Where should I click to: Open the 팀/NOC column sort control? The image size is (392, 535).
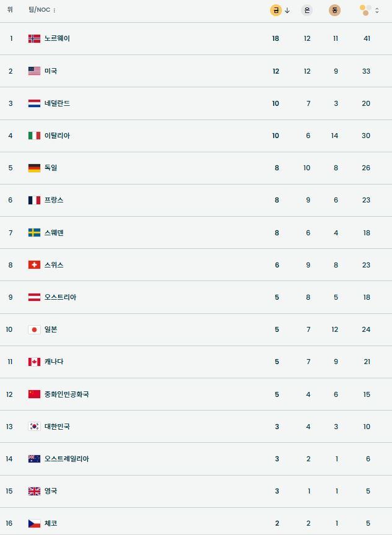54,11
